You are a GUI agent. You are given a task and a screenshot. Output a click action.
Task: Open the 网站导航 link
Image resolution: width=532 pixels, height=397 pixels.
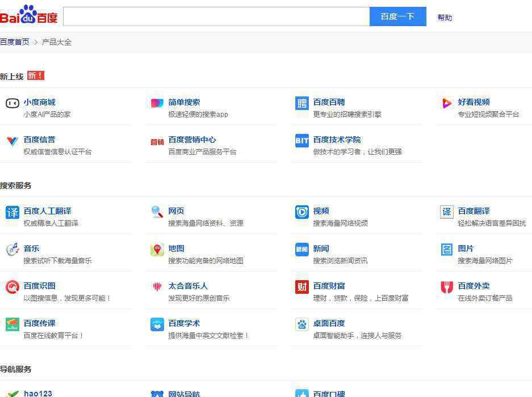click(x=184, y=394)
